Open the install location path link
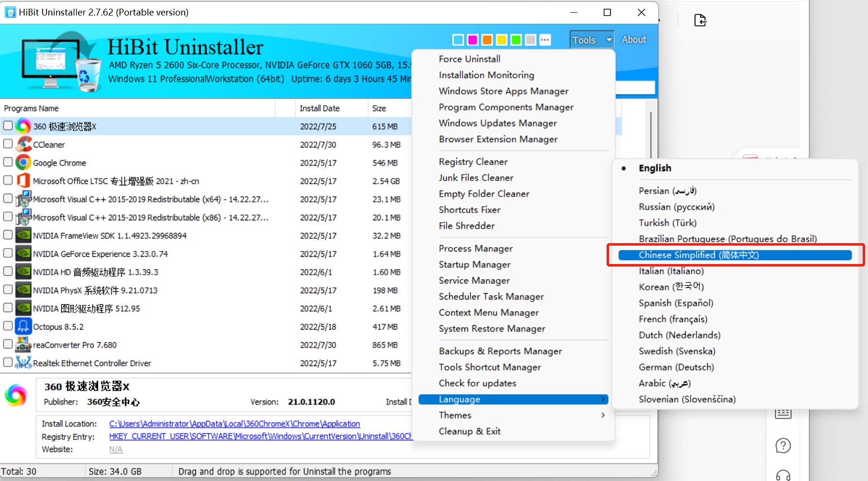Screen dimensions: 868x481 235,424
